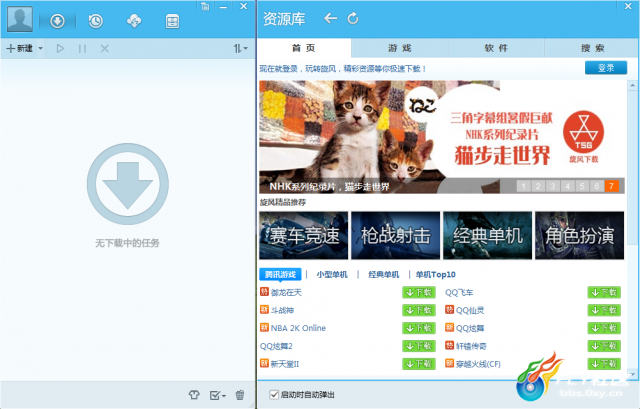
Task: Select the 单机Top10 sub-tab
Action: (436, 275)
